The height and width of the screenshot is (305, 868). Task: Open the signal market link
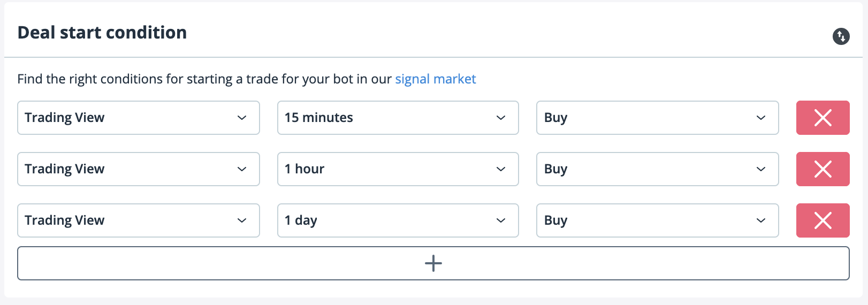435,79
